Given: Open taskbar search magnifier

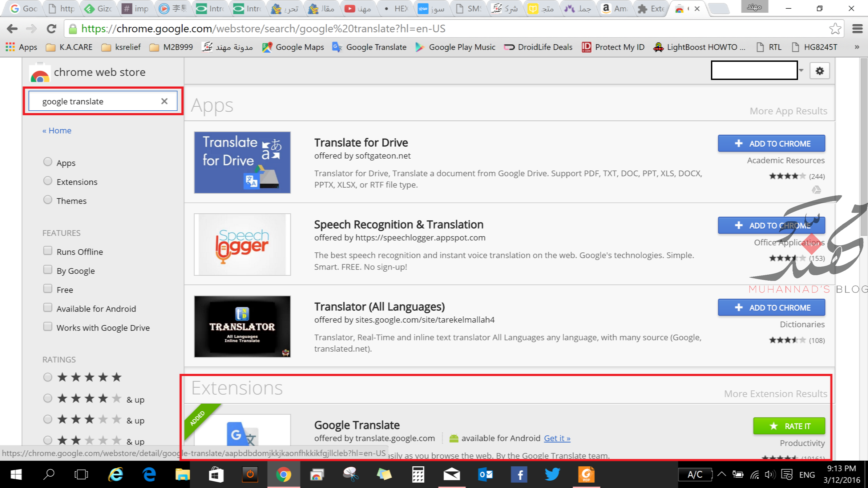Looking at the screenshot, I should 49,474.
